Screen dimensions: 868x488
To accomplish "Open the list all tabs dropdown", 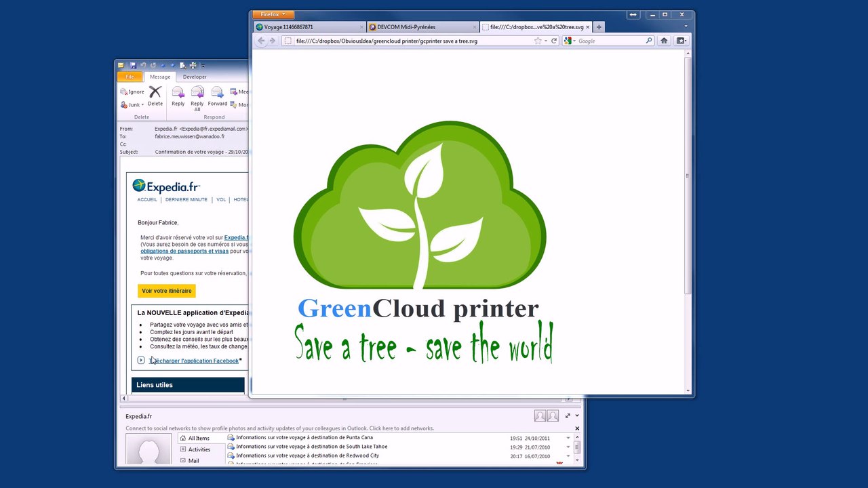I will coord(686,27).
